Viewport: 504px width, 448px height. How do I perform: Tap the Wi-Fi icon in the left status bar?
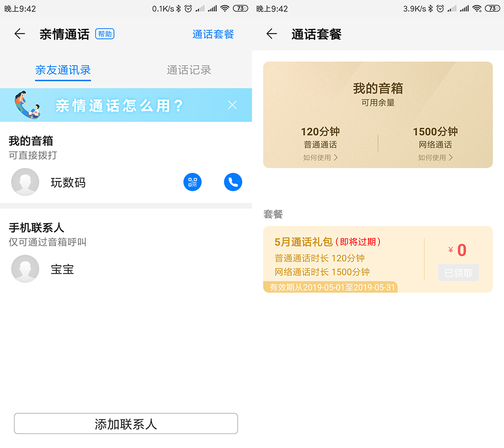pyautogui.click(x=225, y=9)
